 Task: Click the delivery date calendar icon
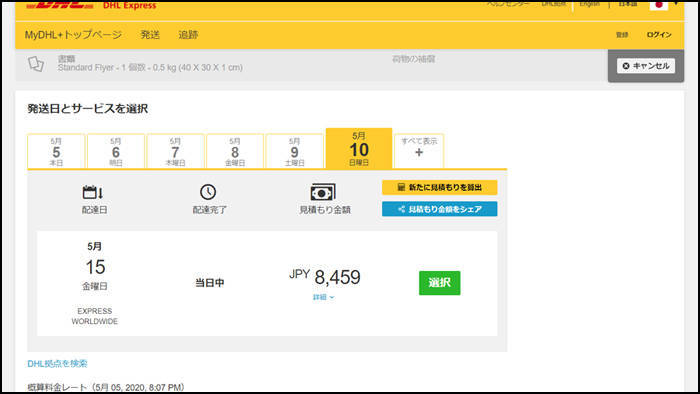point(93,192)
